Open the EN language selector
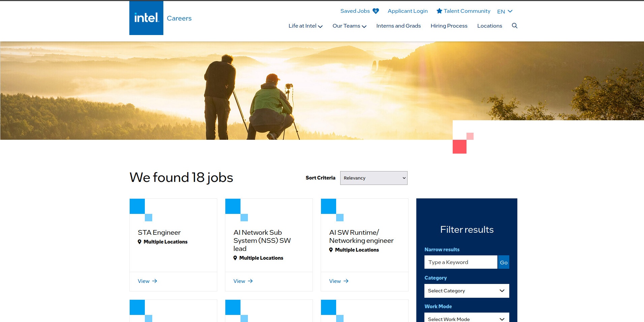This screenshot has width=644, height=322. tap(505, 11)
